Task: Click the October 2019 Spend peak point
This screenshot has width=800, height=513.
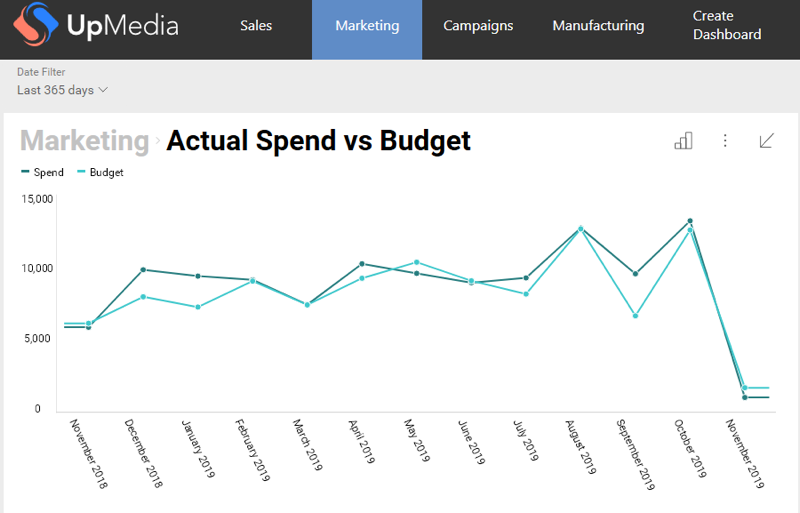Action: [x=689, y=221]
